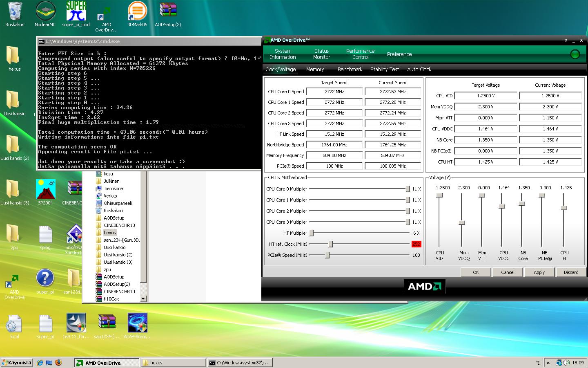Viewport: 588px width, 368px height.
Task: Select the Uusi kansio (3) desktop folder
Action: click(15, 192)
